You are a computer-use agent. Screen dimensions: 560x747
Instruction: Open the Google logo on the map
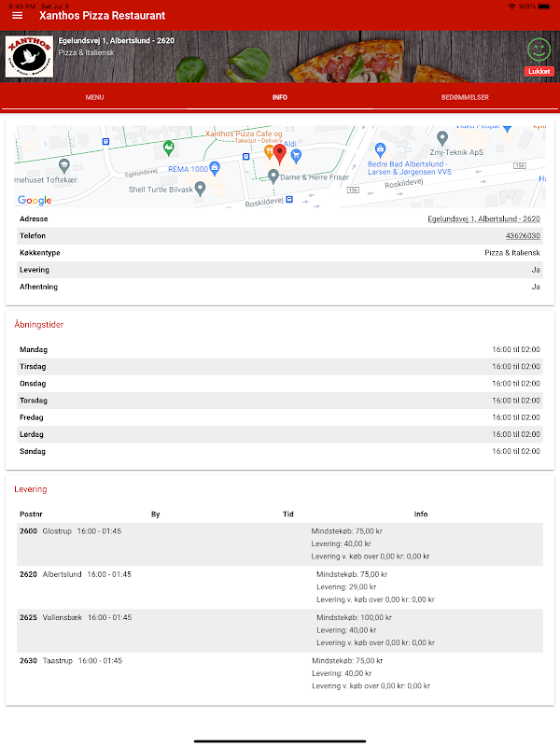35,200
